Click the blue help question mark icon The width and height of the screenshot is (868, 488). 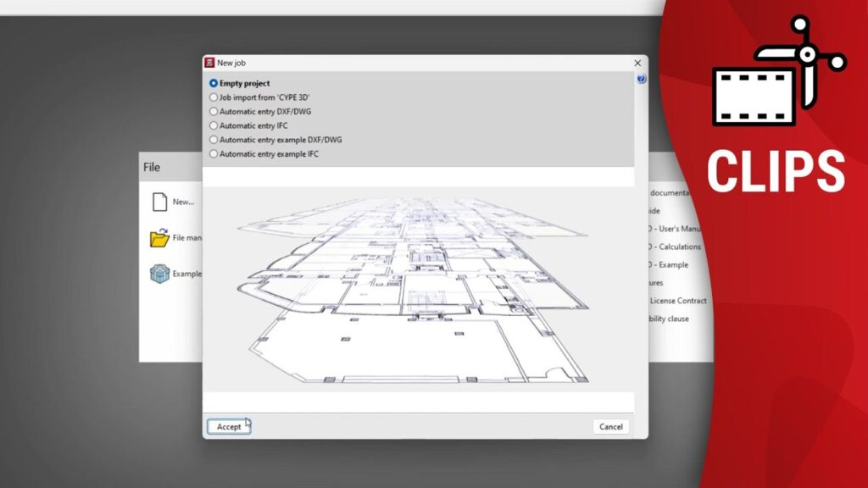(x=641, y=79)
